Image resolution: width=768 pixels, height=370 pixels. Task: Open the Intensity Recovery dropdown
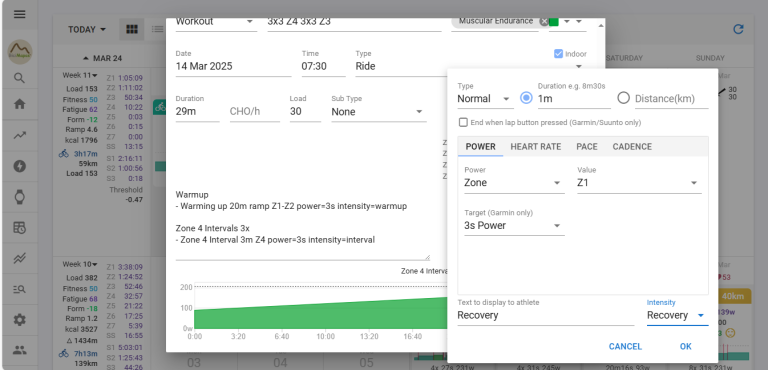click(677, 315)
